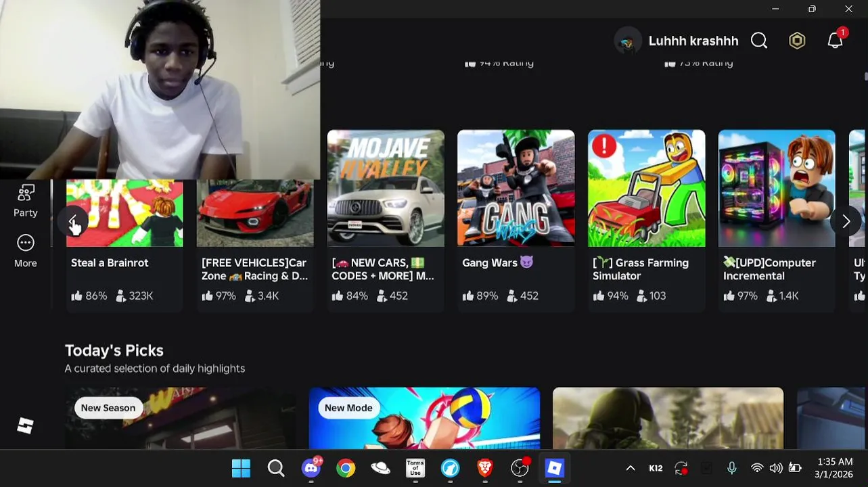Click the NEW CARS, CODES + MORE title
This screenshot has height=487, width=868.
383,269
